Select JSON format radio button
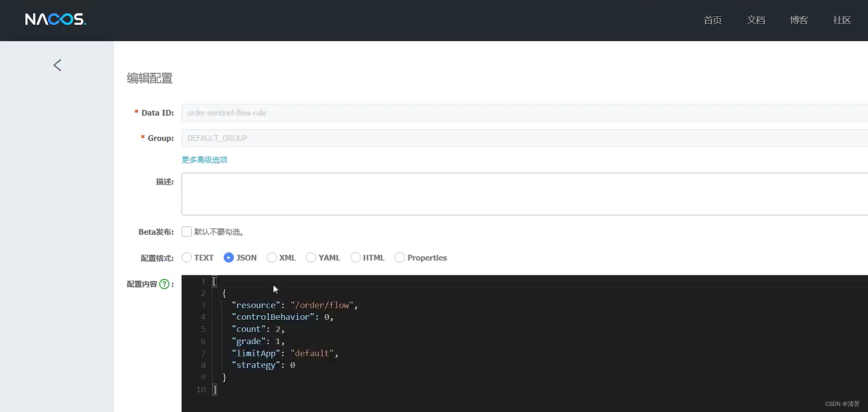 229,257
